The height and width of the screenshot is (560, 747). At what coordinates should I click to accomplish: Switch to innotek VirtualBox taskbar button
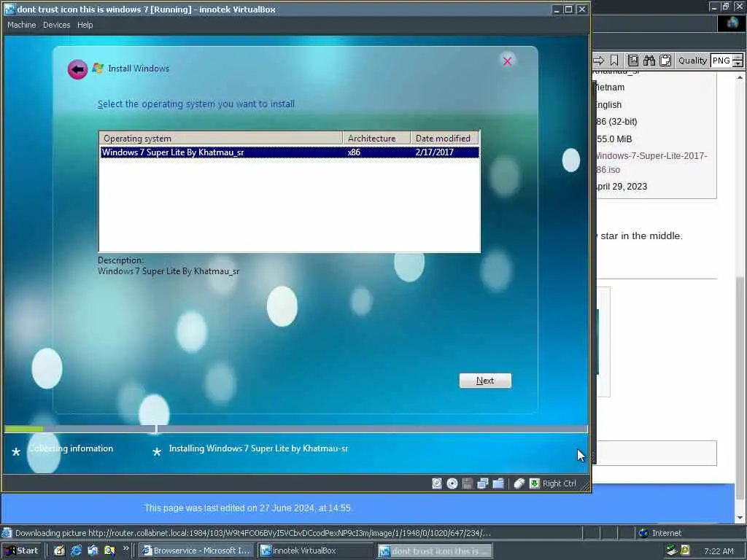coord(317,551)
